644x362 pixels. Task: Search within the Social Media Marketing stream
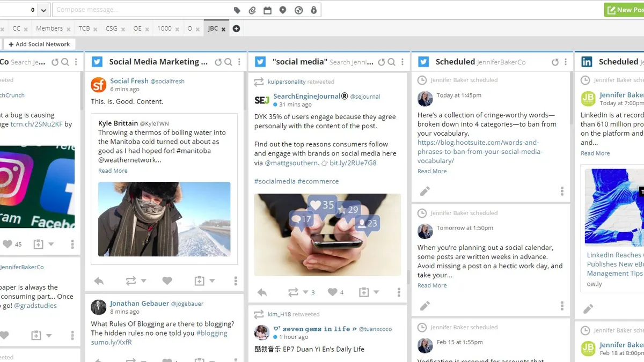pyautogui.click(x=228, y=62)
